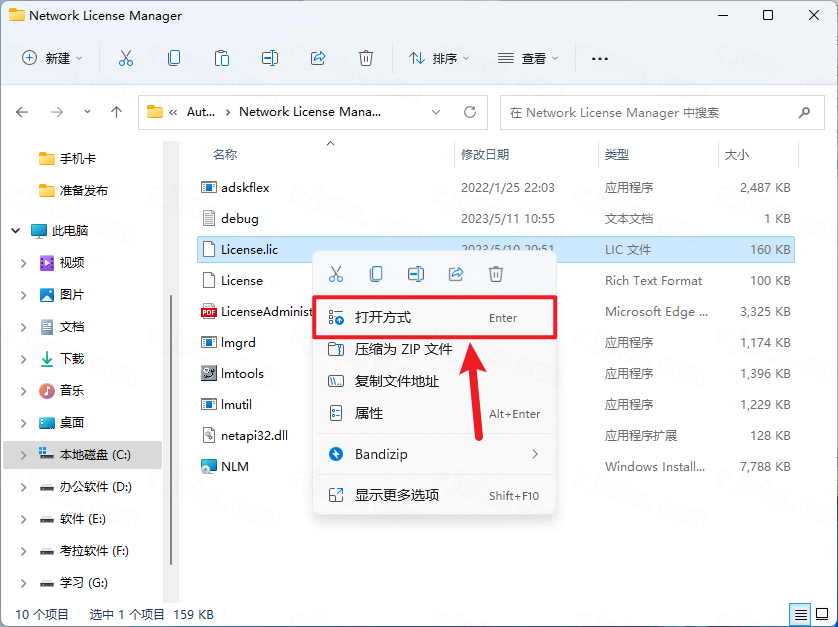Image resolution: width=838 pixels, height=627 pixels.
Task: Click the delete trash icon in the context menu
Action: point(496,273)
